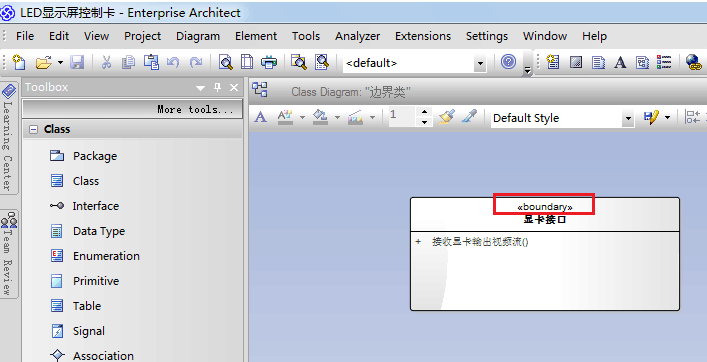Click the Search list magnifier icon

coord(322,62)
